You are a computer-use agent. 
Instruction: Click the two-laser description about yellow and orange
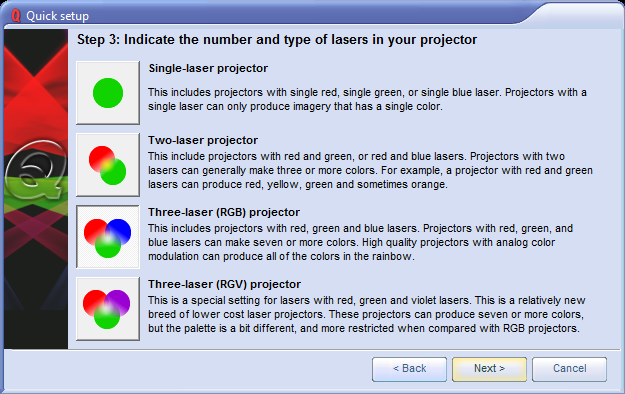click(370, 170)
